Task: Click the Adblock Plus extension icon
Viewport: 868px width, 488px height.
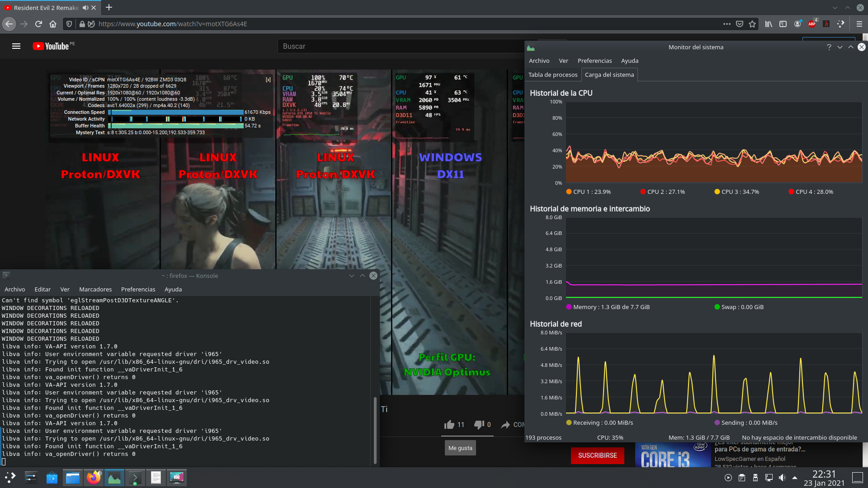Action: pyautogui.click(x=812, y=24)
